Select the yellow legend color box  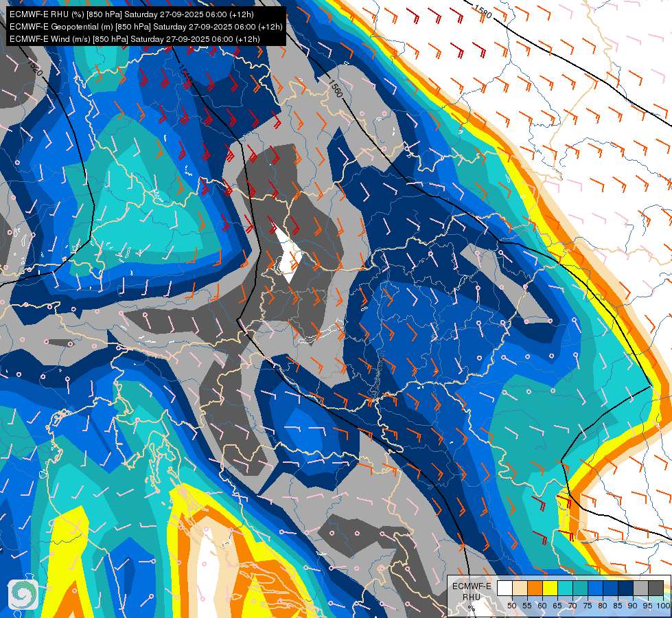point(550,588)
